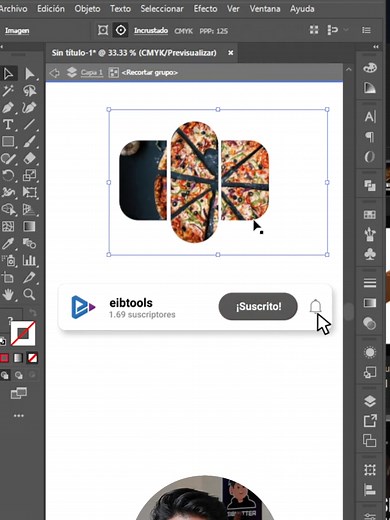Open the Texto menu
The image size is (390, 520).
[120, 9]
